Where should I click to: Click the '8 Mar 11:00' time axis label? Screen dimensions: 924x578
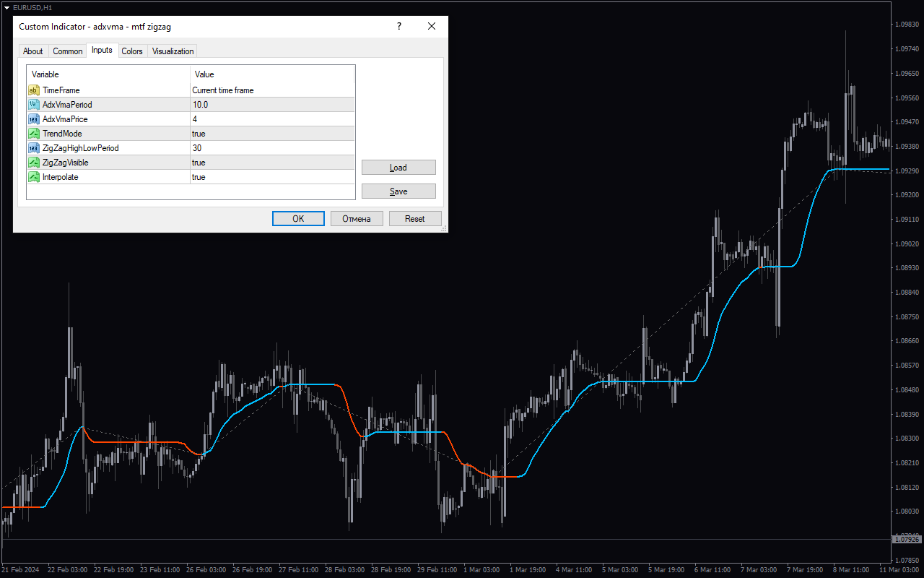coord(852,570)
